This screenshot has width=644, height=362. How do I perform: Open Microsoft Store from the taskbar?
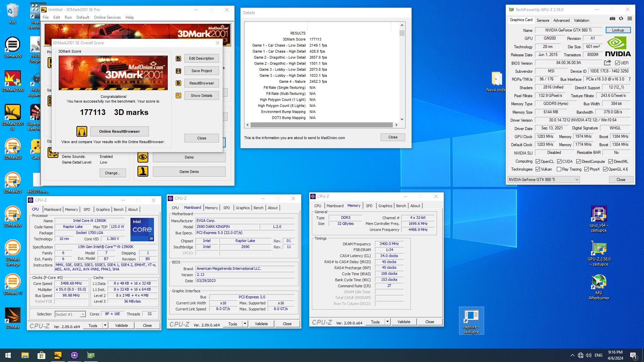[x=41, y=355]
